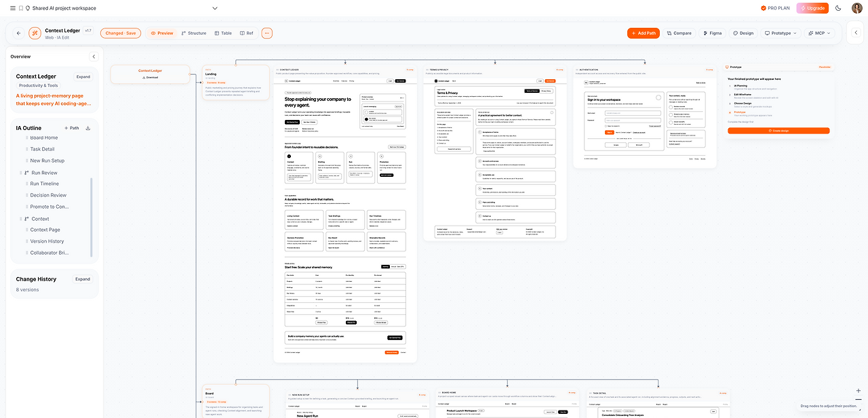
Task: Open the Prototype dropdown
Action: 781,33
